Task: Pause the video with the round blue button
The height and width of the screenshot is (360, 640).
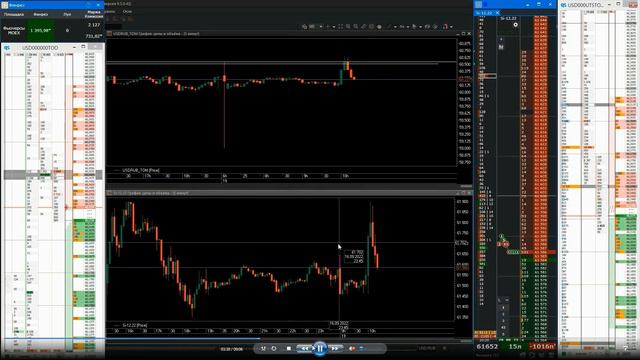Action: tap(320, 348)
